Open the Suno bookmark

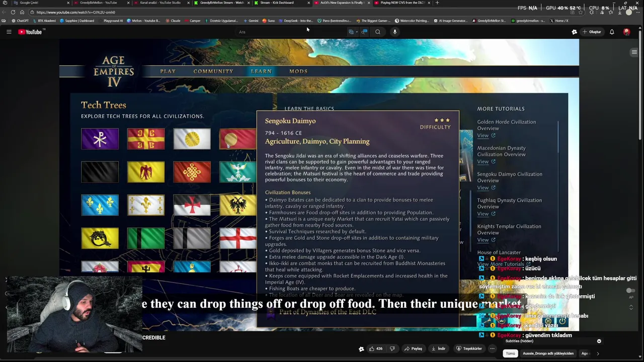point(269,21)
